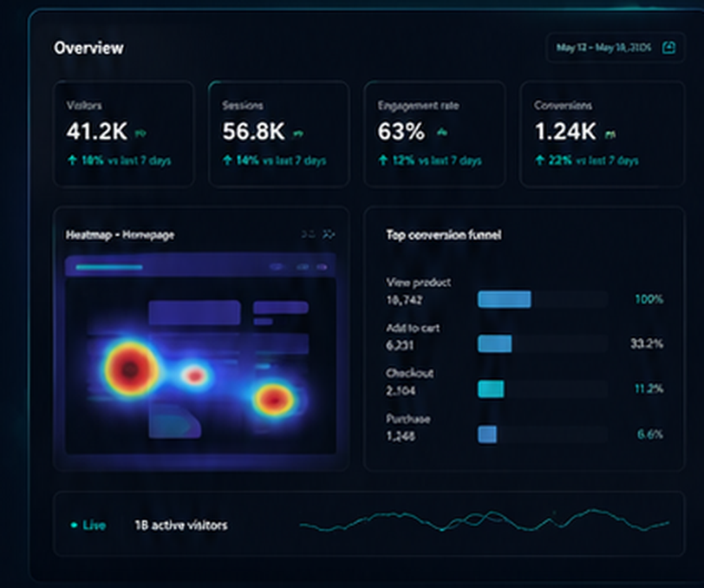Click the "1.24K" conversions value
This screenshot has width=704, height=588.
565,132
